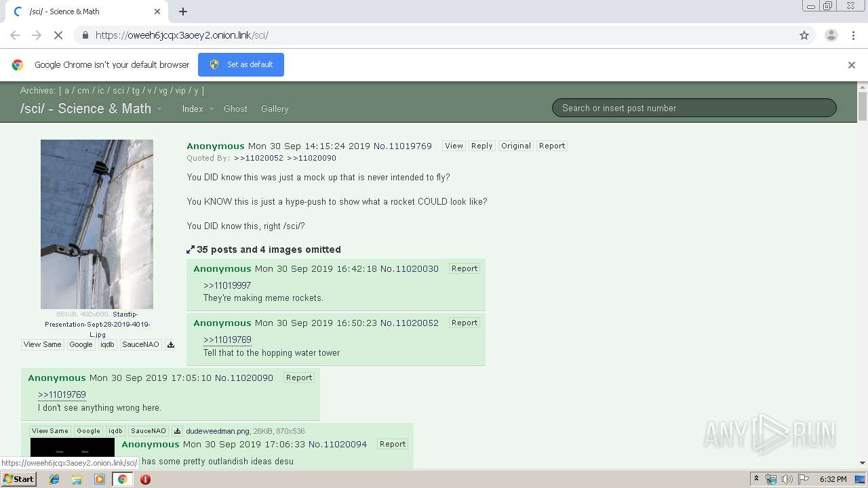Open a new browser tab
The width and height of the screenshot is (868, 488).
click(x=183, y=12)
